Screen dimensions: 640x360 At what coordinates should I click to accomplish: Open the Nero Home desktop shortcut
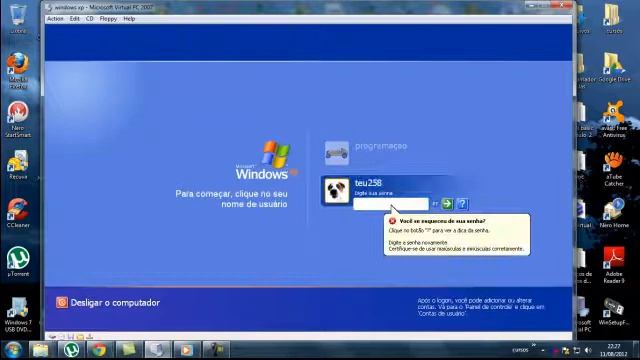614,213
